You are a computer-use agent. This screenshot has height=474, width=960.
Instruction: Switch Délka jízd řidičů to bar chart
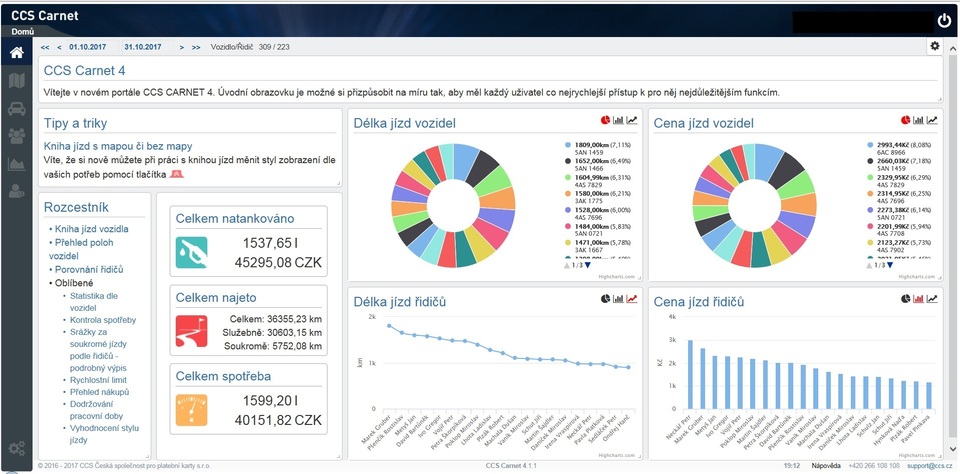[618, 299]
